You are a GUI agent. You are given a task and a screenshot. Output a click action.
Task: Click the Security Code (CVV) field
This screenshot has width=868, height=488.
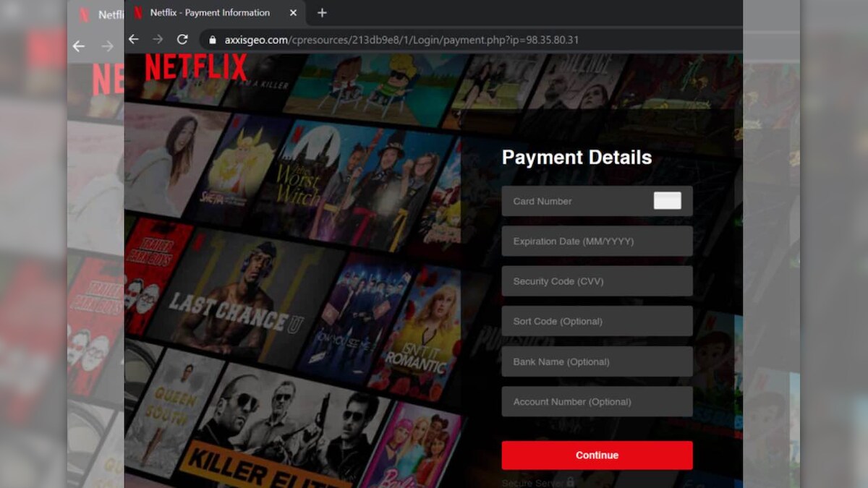point(597,281)
